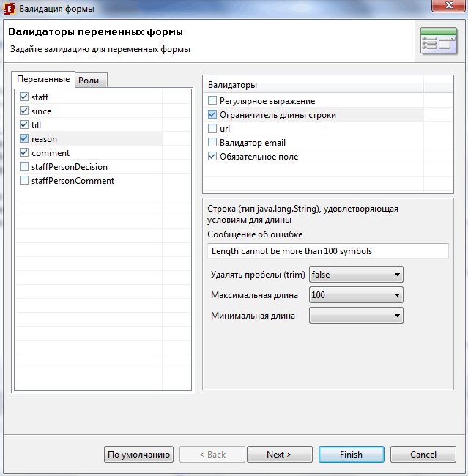Enable the staffPersonComment checkbox
This screenshot has width=468, height=476.
tap(24, 181)
